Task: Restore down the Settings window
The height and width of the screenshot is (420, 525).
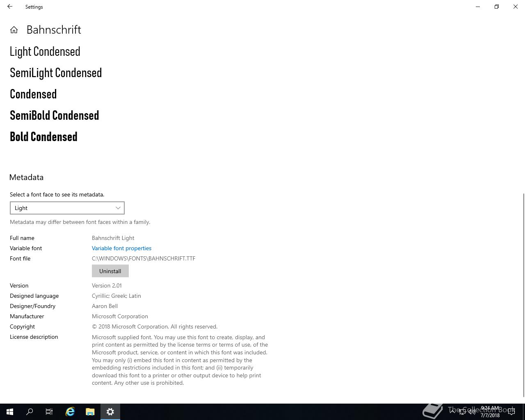Action: click(497, 7)
